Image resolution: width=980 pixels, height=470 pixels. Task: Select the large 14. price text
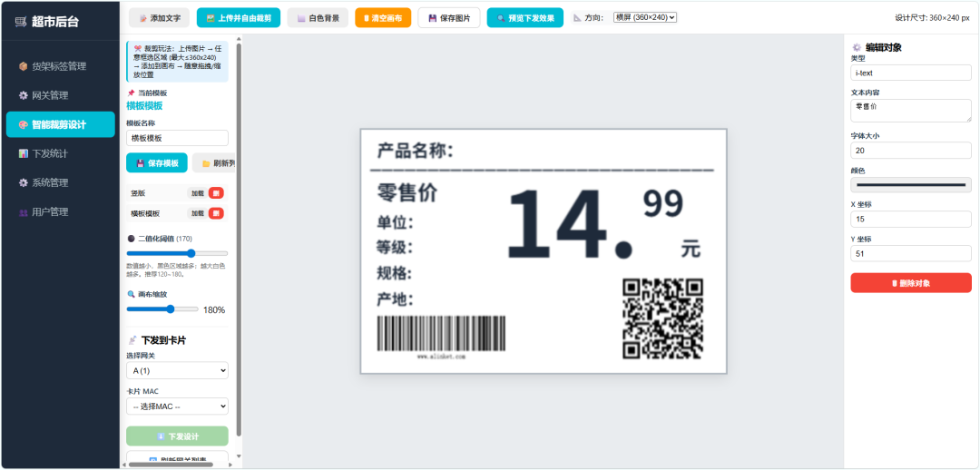(x=569, y=223)
